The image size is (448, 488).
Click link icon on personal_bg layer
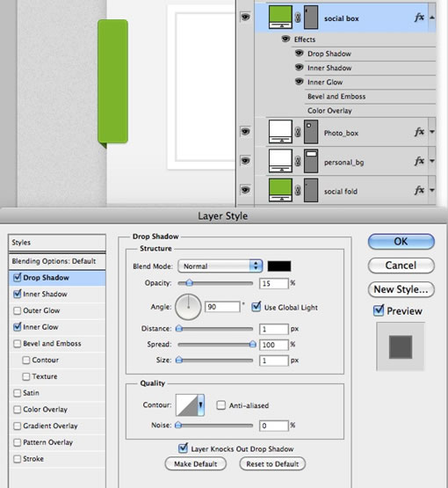298,161
